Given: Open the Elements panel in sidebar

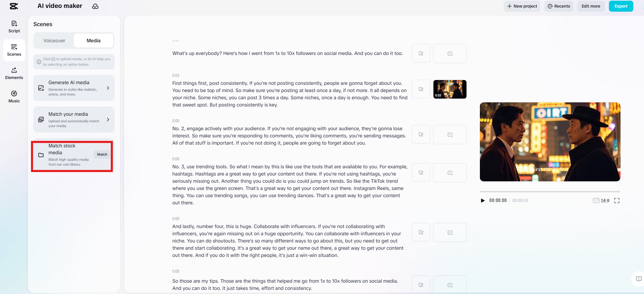Looking at the screenshot, I should click(x=14, y=73).
